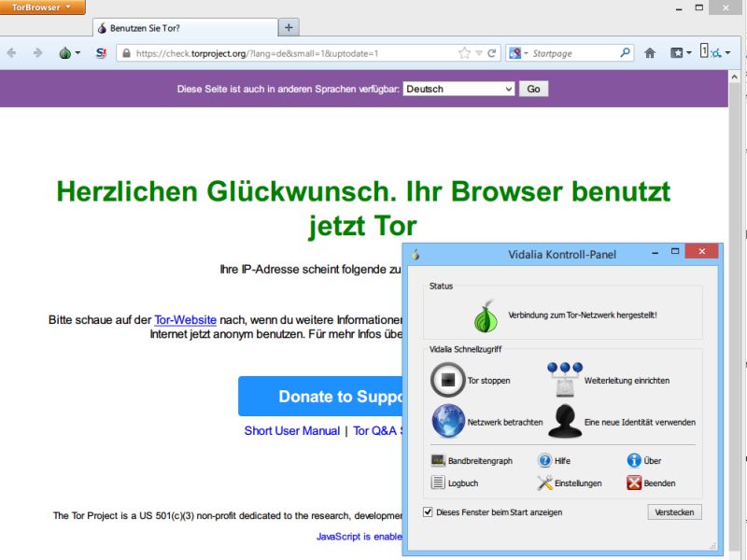This screenshot has height=560, width=747.
Task: Open the Über info icon
Action: 634,460
